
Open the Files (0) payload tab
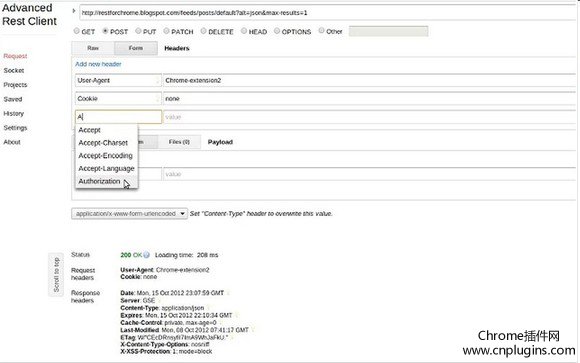coord(179,142)
